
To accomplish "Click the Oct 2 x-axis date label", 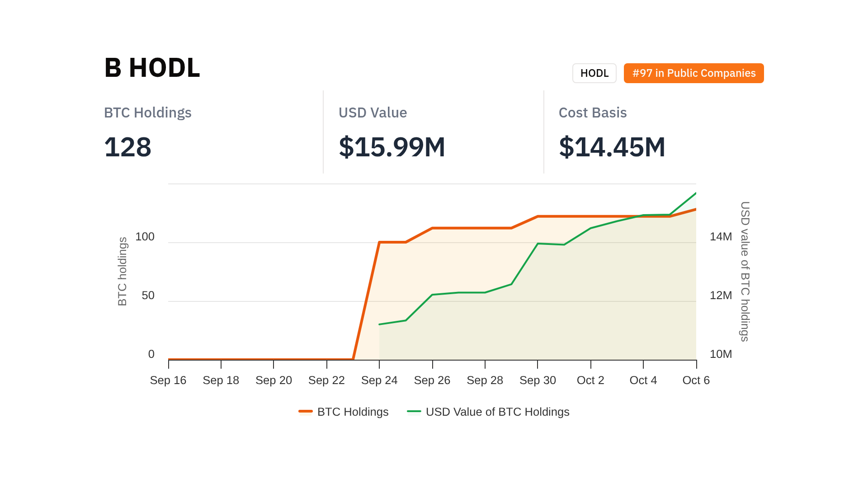I will coord(590,380).
